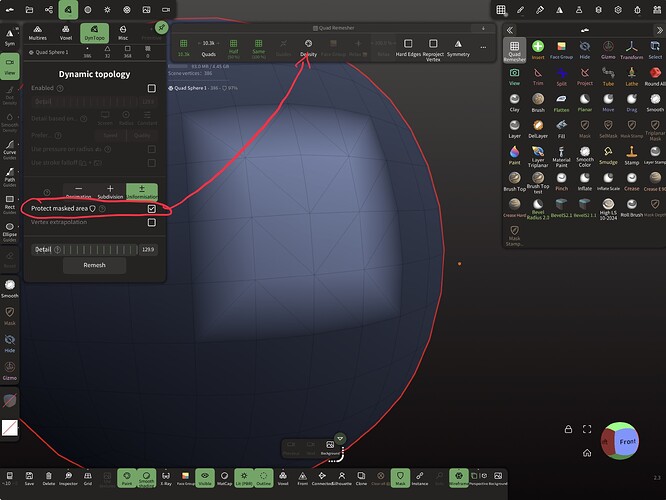
Task: Select the Crease brush
Action: pos(632,181)
